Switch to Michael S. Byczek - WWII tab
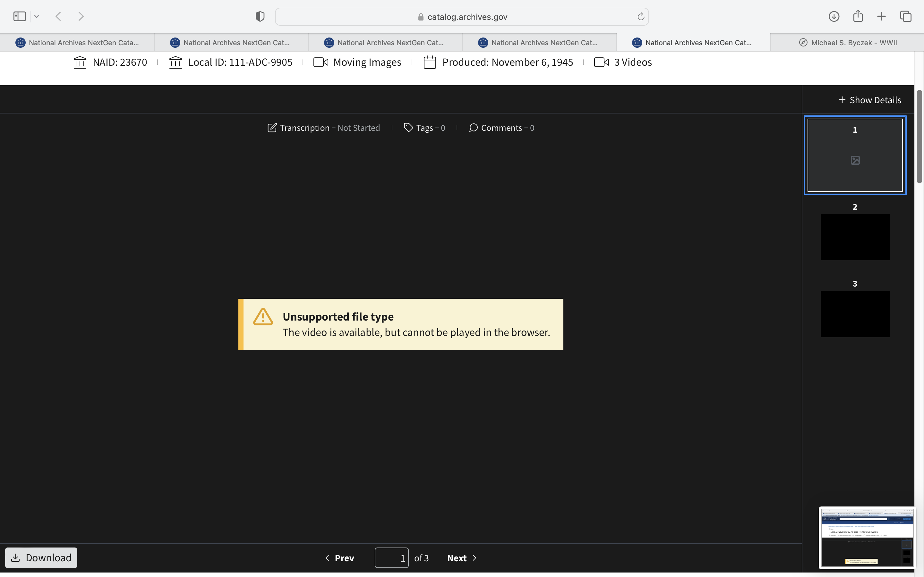 tap(847, 43)
